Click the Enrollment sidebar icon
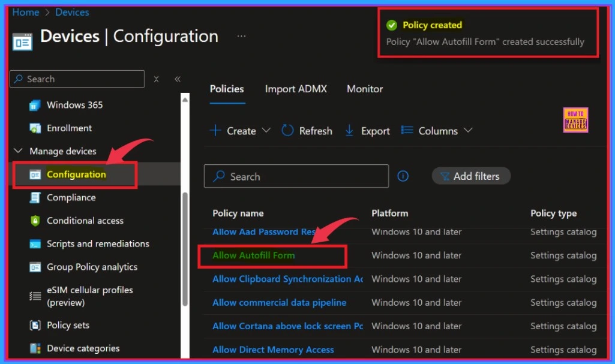 35,128
